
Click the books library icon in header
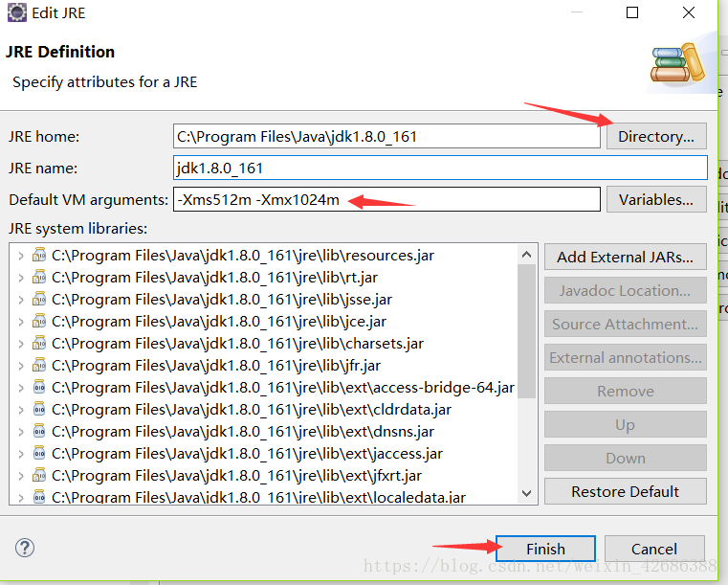coord(678,63)
